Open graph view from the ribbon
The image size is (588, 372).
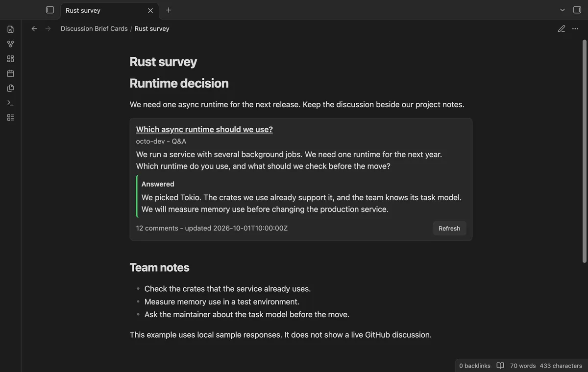tap(10, 44)
